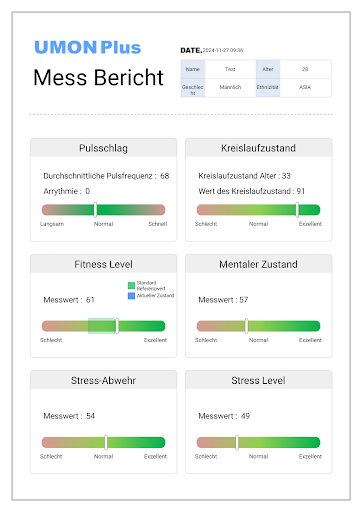Click the Name value cell "Test"

pyautogui.click(x=230, y=69)
